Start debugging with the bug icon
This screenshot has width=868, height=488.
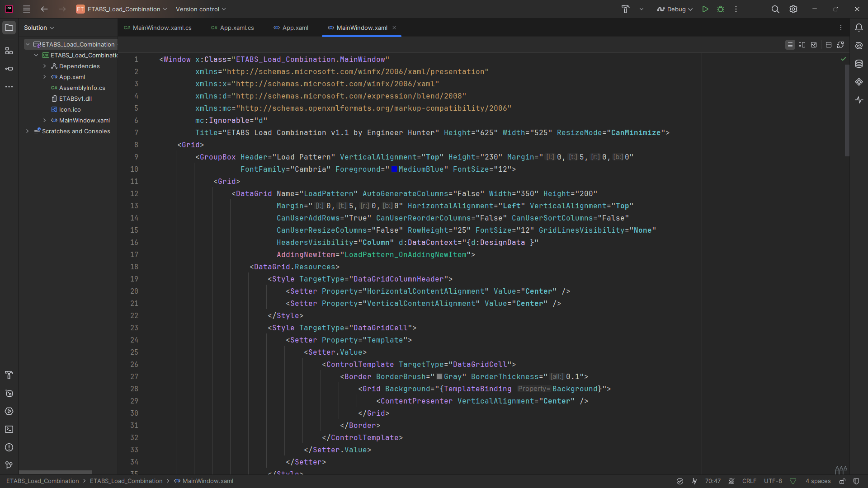tap(721, 9)
